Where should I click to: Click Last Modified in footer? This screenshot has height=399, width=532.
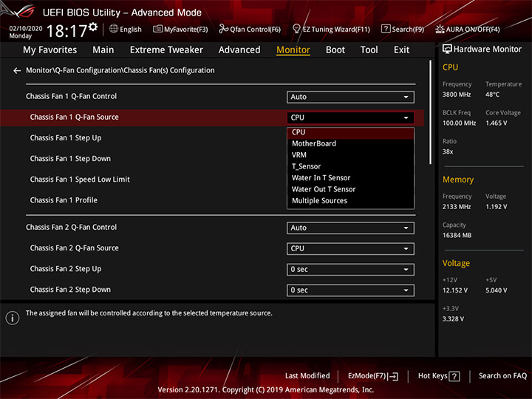click(x=307, y=376)
